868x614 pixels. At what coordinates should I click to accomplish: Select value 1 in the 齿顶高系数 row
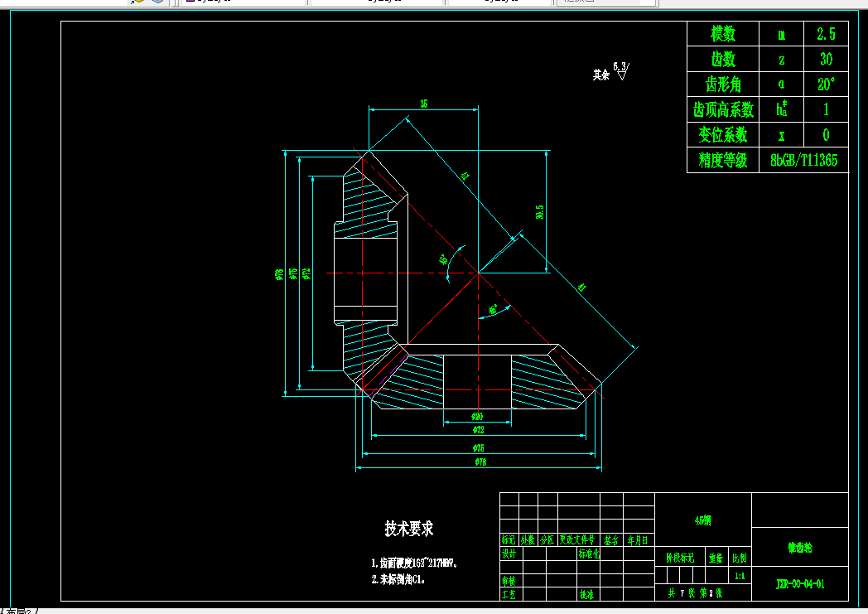826,109
